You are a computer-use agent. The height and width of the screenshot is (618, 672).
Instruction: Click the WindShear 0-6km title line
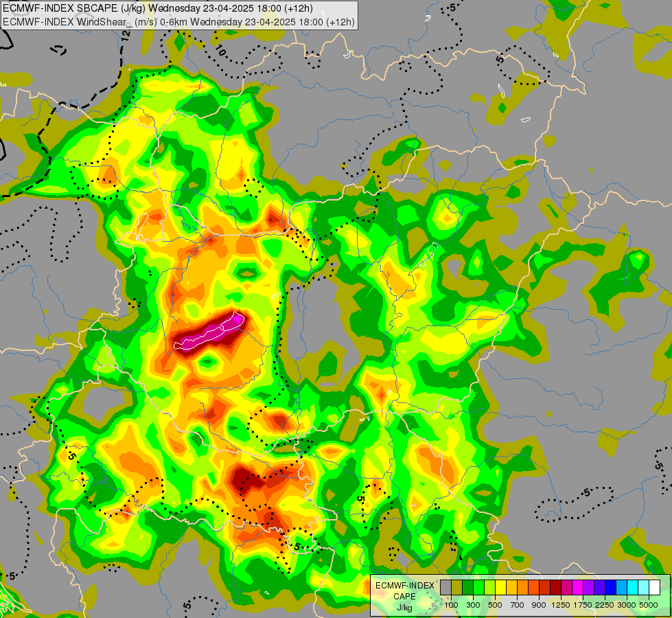[x=178, y=22]
